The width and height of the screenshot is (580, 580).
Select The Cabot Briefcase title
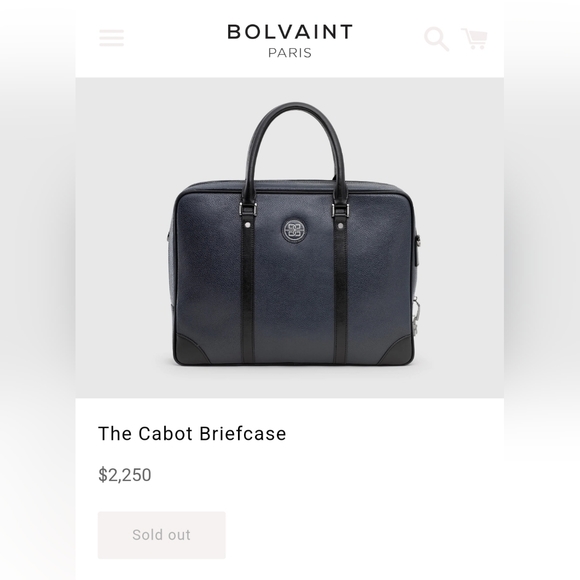pos(192,434)
